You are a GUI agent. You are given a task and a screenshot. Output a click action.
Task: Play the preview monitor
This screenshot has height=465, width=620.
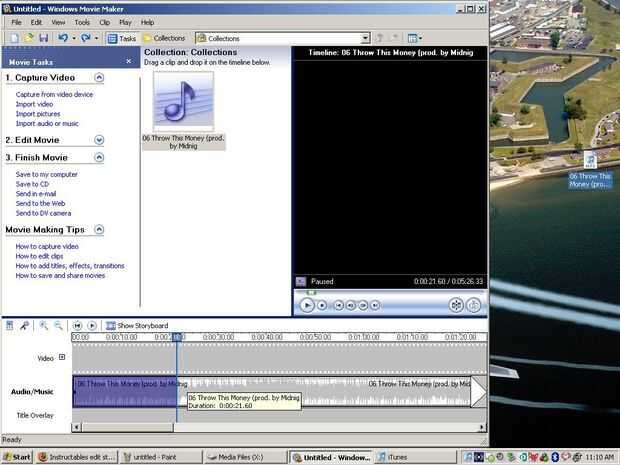pyautogui.click(x=307, y=305)
